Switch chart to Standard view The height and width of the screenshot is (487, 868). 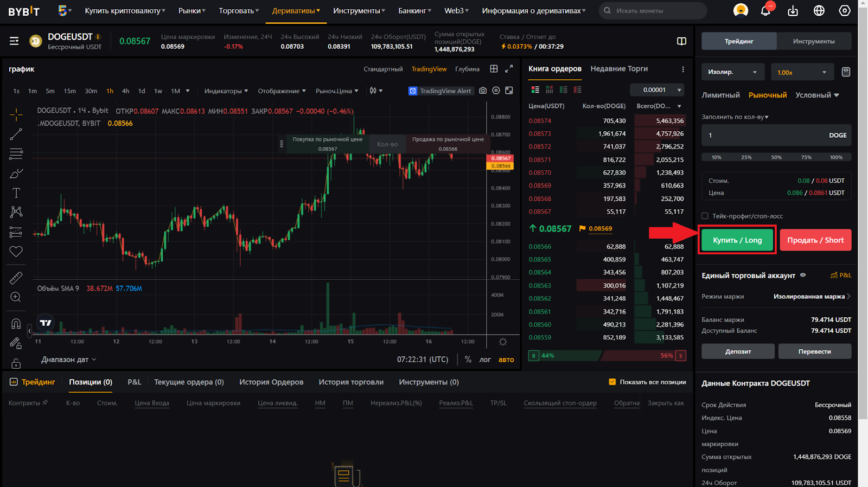[383, 69]
